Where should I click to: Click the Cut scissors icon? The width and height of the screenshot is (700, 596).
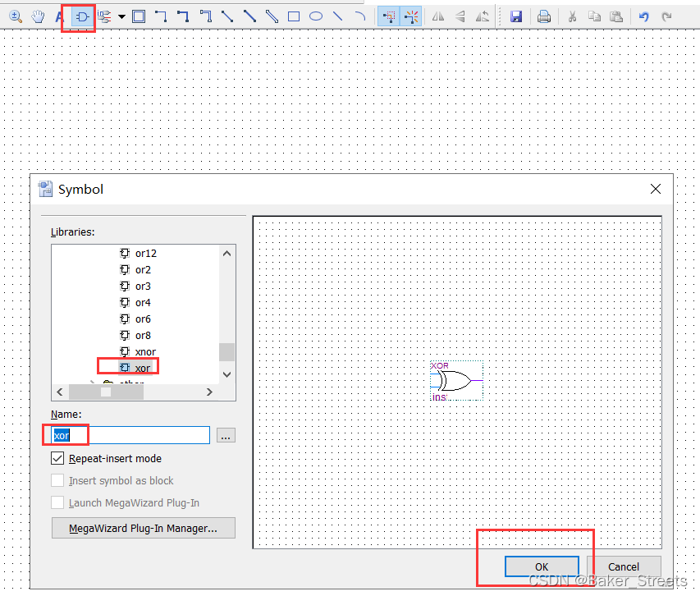click(x=572, y=17)
